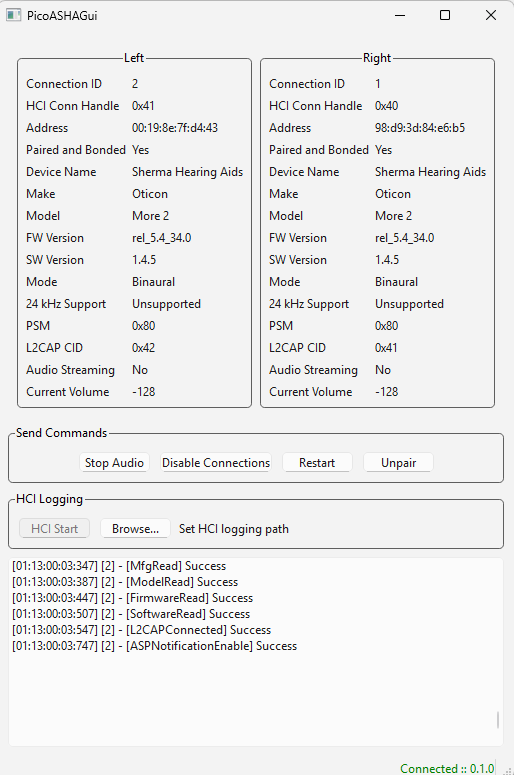
Task: Click the window resize grip corner
Action: tap(508, 770)
